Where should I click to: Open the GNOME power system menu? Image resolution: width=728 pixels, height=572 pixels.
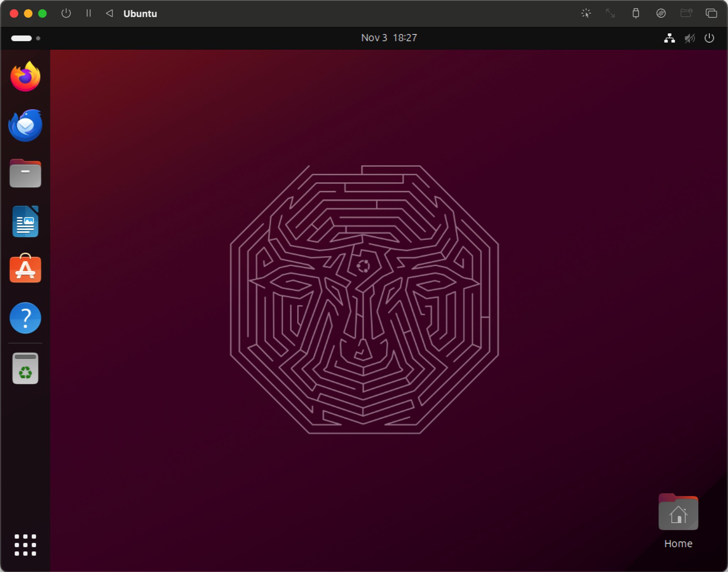click(709, 38)
